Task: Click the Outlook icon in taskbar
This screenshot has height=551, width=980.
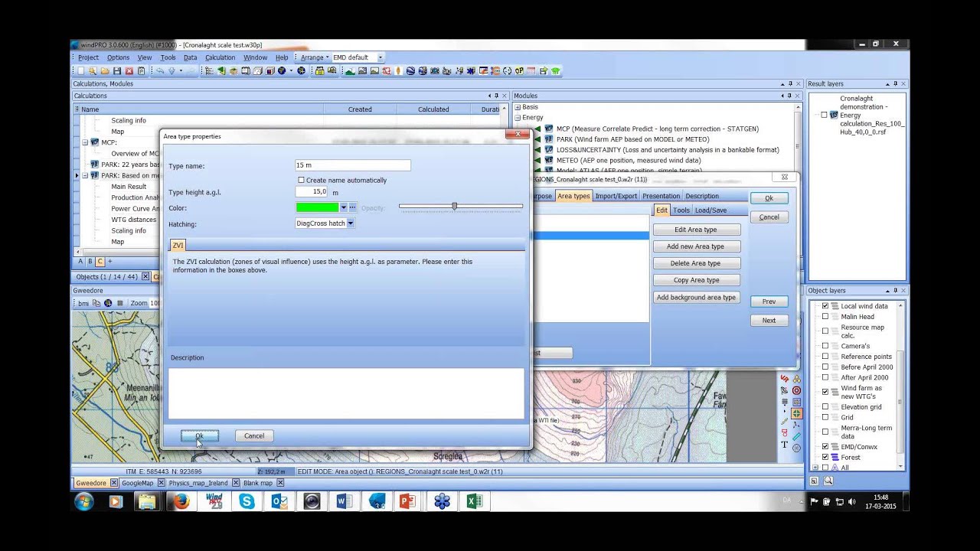Action: [x=279, y=501]
